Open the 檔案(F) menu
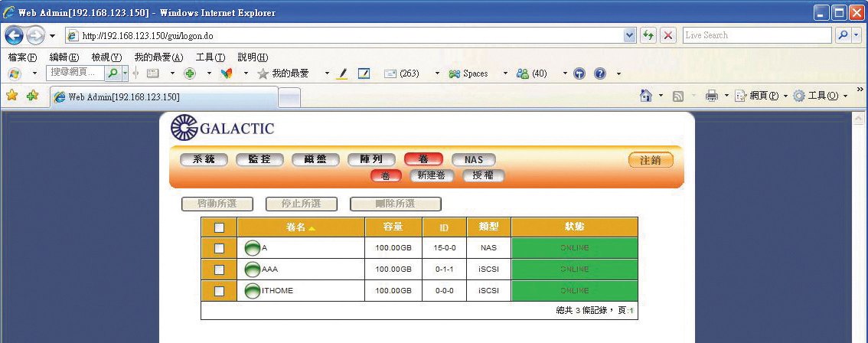Image resolution: width=868 pixels, height=343 pixels. (x=22, y=57)
